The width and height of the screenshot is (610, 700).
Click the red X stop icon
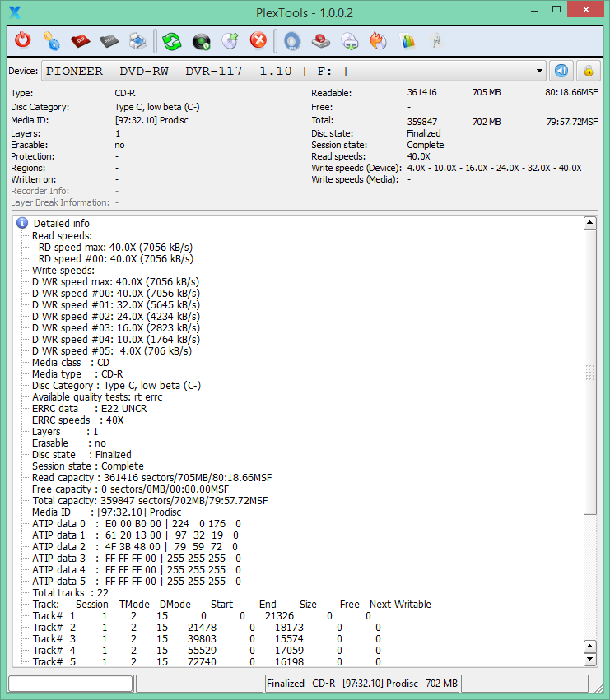tap(258, 40)
